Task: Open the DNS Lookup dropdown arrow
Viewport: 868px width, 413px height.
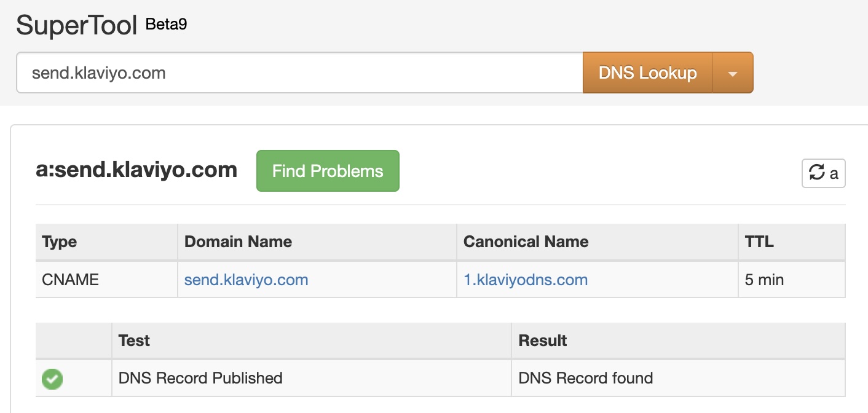Action: pos(732,73)
